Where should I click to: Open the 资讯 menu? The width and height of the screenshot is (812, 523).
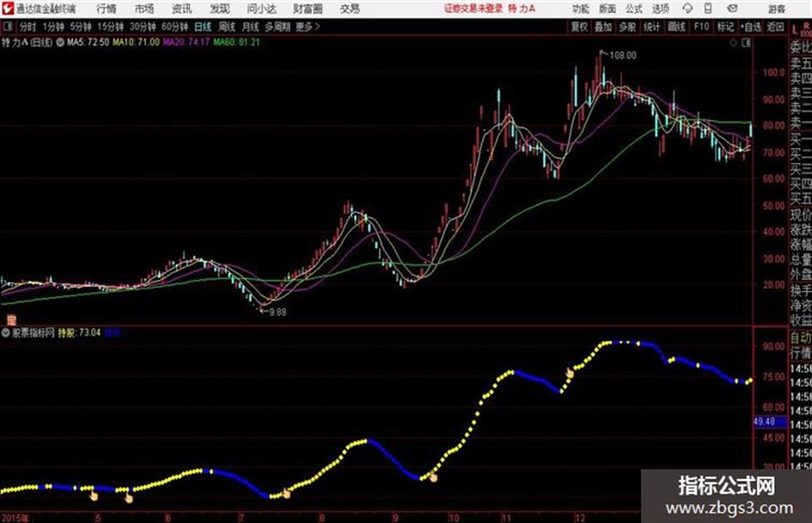(182, 9)
